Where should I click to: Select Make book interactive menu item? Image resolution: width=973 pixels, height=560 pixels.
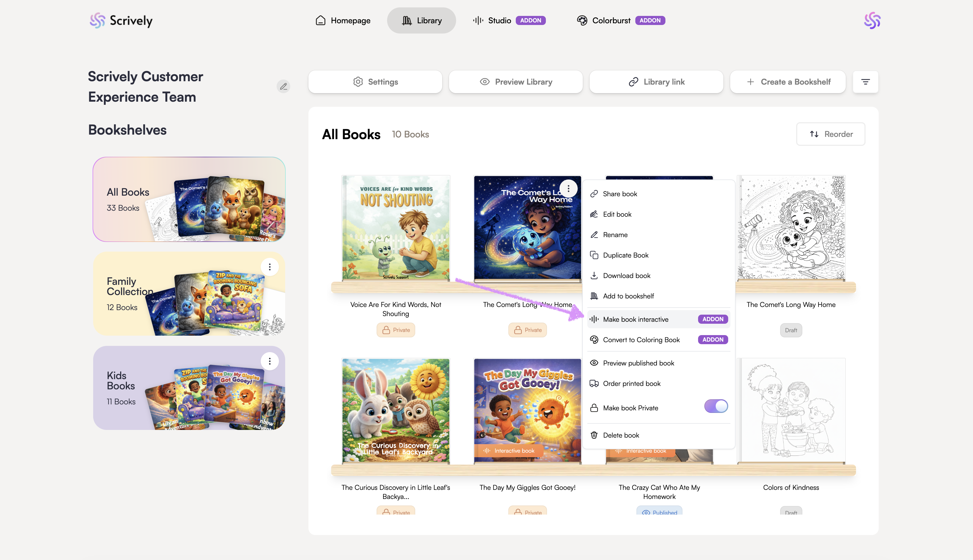(x=635, y=319)
